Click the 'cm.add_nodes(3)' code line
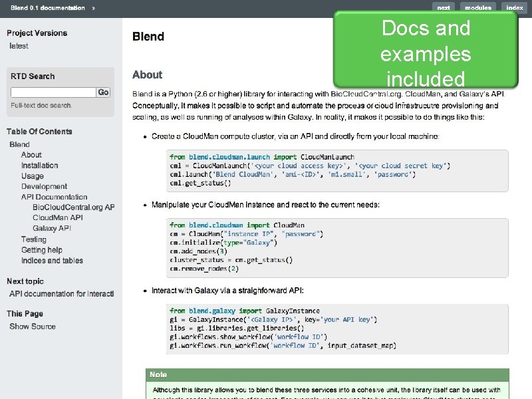 point(198,251)
